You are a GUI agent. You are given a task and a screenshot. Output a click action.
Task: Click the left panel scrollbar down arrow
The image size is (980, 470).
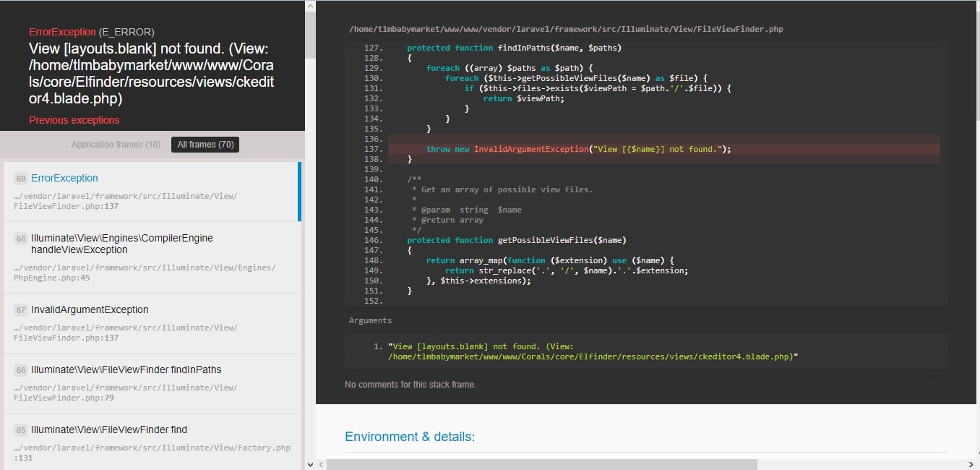pyautogui.click(x=310, y=464)
